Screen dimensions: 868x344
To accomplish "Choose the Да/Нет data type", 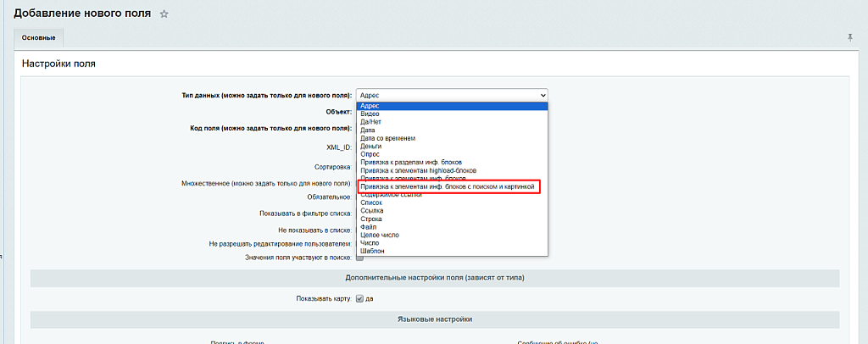I will (x=370, y=122).
